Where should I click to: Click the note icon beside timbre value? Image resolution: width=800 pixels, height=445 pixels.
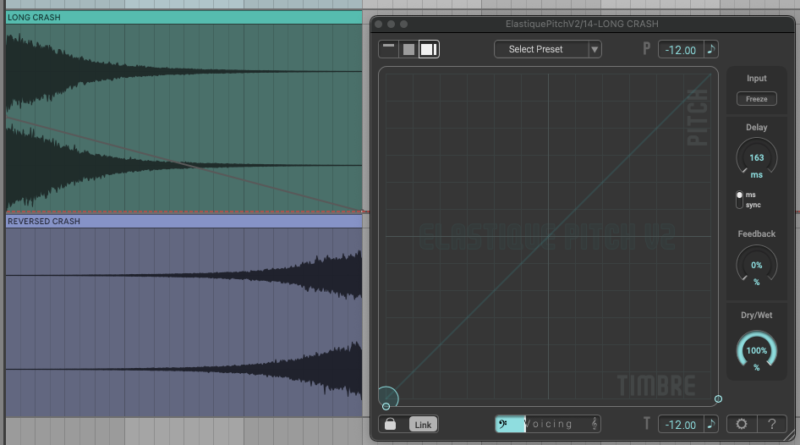point(711,424)
